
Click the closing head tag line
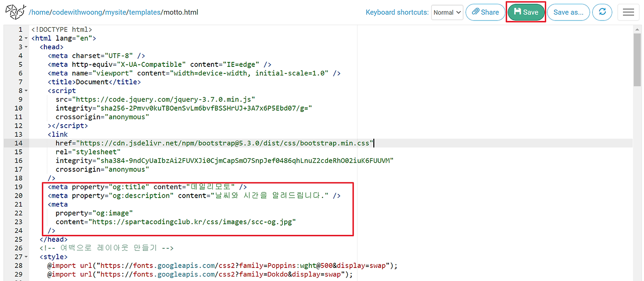tap(53, 239)
